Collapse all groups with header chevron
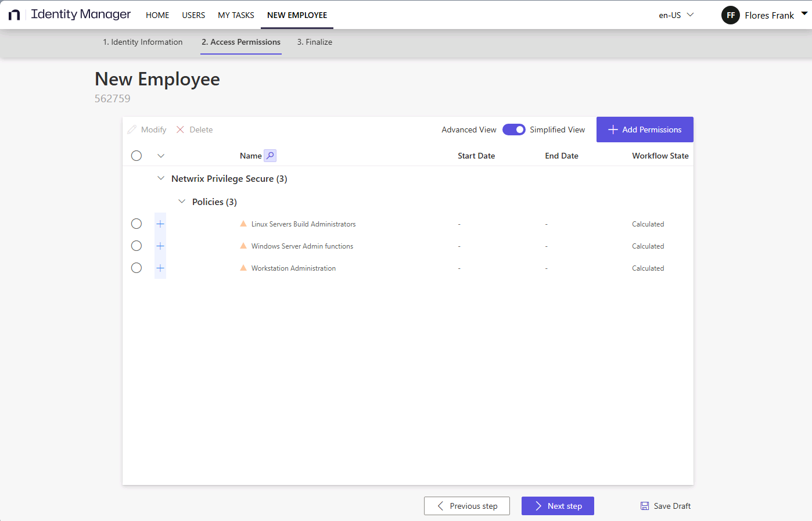The height and width of the screenshot is (521, 812). 161,156
